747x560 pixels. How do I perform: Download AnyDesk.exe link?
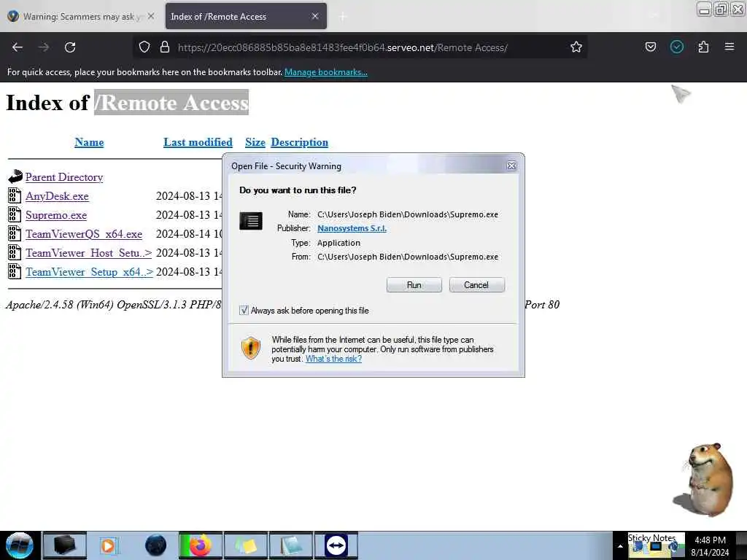click(x=57, y=196)
